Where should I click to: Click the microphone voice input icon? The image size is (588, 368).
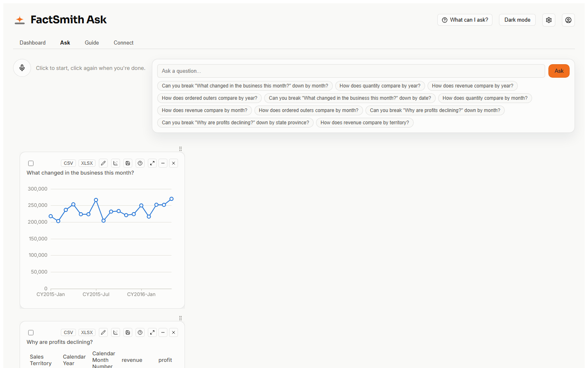click(22, 68)
